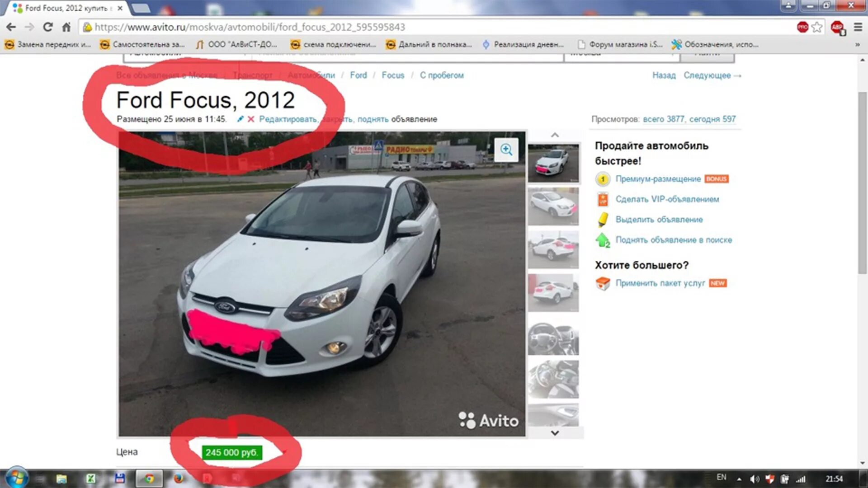The height and width of the screenshot is (488, 868).
Task: Click 'Премиум-размещение' link
Action: click(658, 179)
